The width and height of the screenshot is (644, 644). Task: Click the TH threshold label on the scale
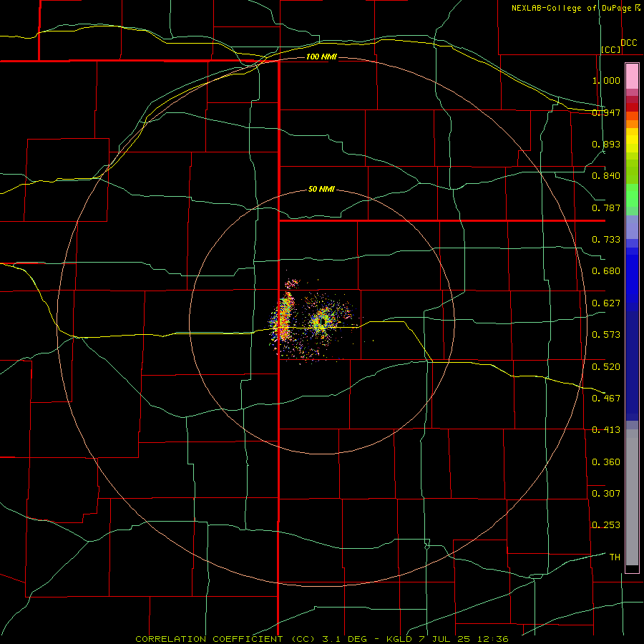(615, 557)
